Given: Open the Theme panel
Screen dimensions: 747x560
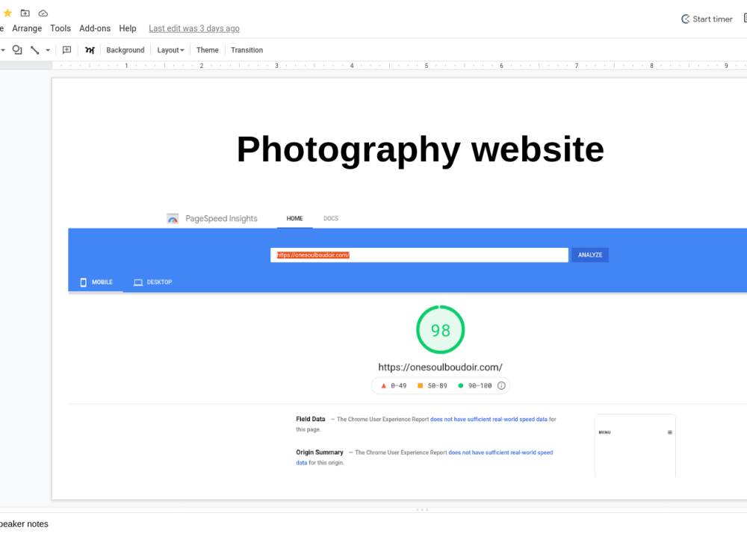Looking at the screenshot, I should 207,50.
